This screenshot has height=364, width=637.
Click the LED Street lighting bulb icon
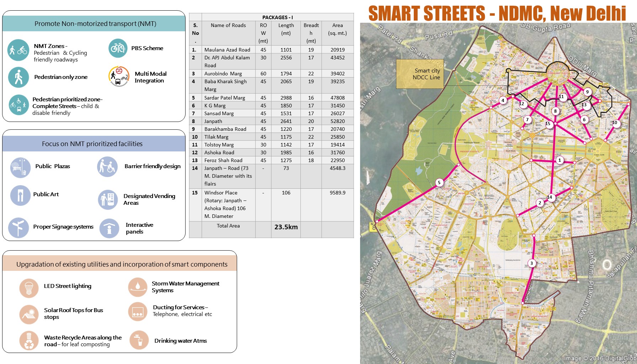[29, 288]
